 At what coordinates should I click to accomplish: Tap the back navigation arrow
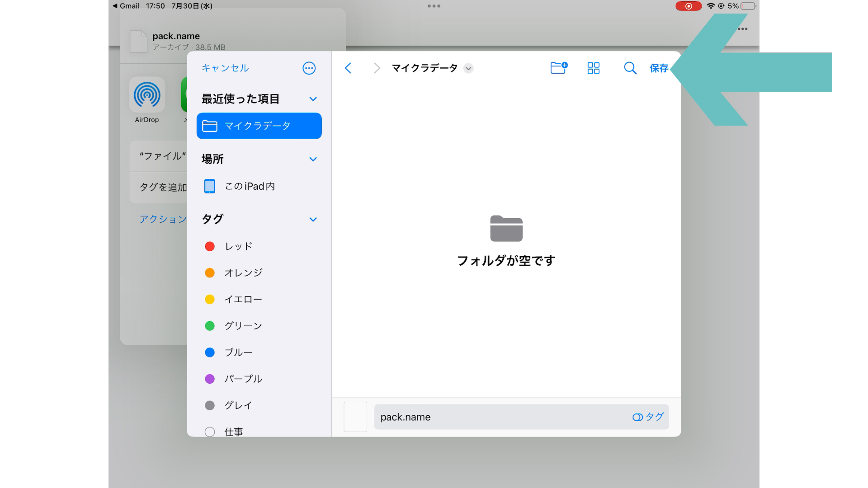pyautogui.click(x=348, y=68)
